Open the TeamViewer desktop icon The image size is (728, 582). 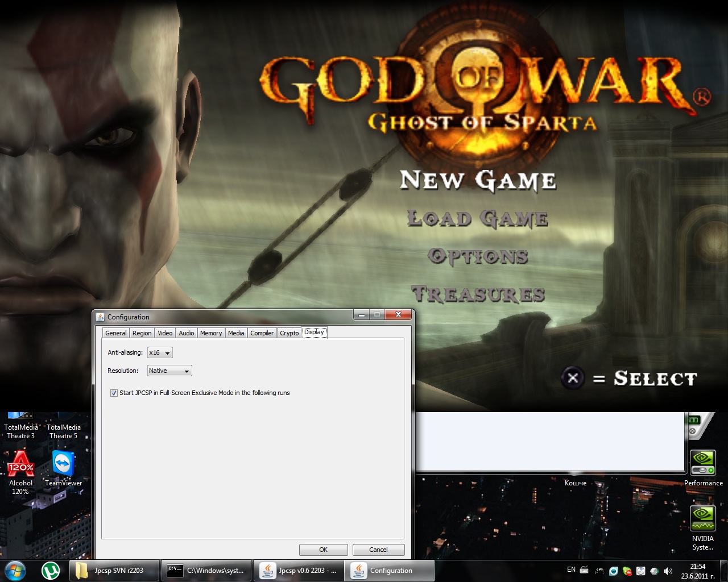tap(63, 464)
